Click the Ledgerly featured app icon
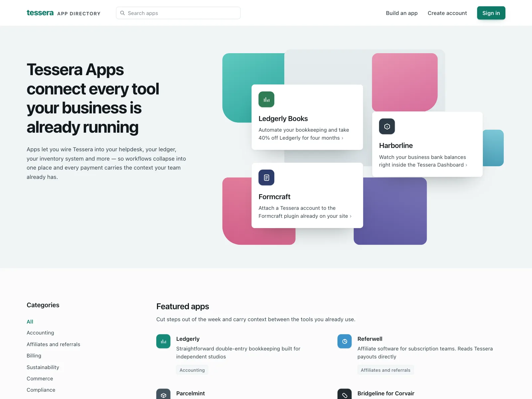 pyautogui.click(x=163, y=341)
